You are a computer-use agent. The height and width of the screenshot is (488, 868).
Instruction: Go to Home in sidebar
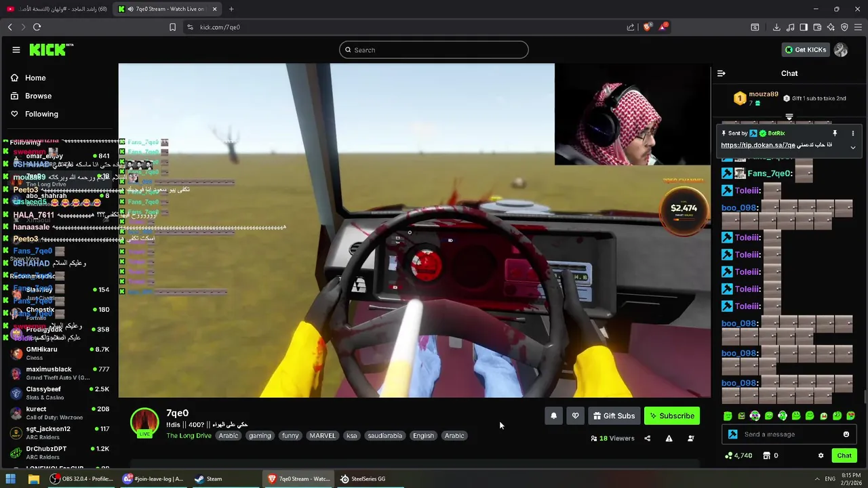(28, 78)
